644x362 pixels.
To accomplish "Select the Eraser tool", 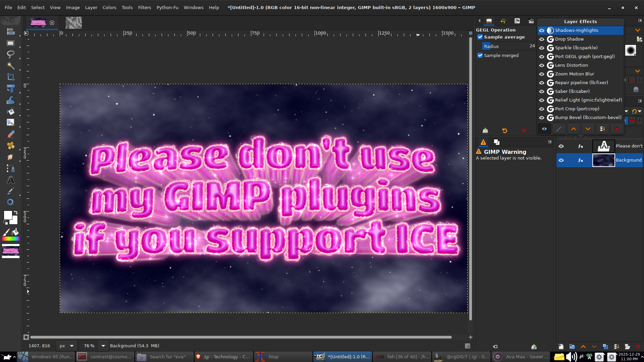I will coord(10,134).
